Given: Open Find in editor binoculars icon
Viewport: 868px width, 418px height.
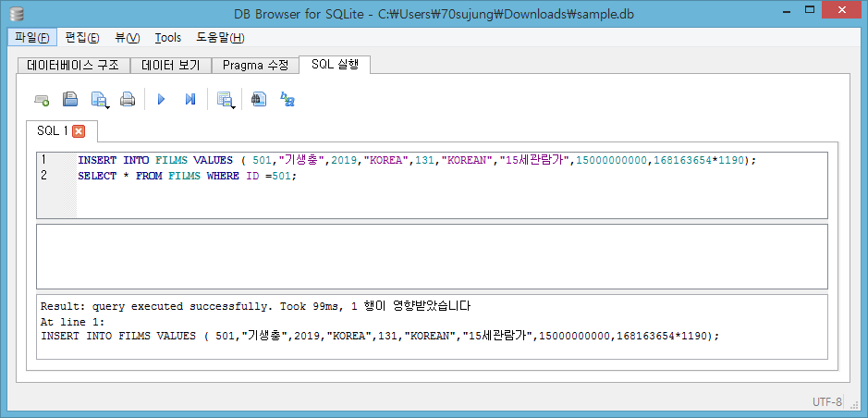Looking at the screenshot, I should click(259, 100).
